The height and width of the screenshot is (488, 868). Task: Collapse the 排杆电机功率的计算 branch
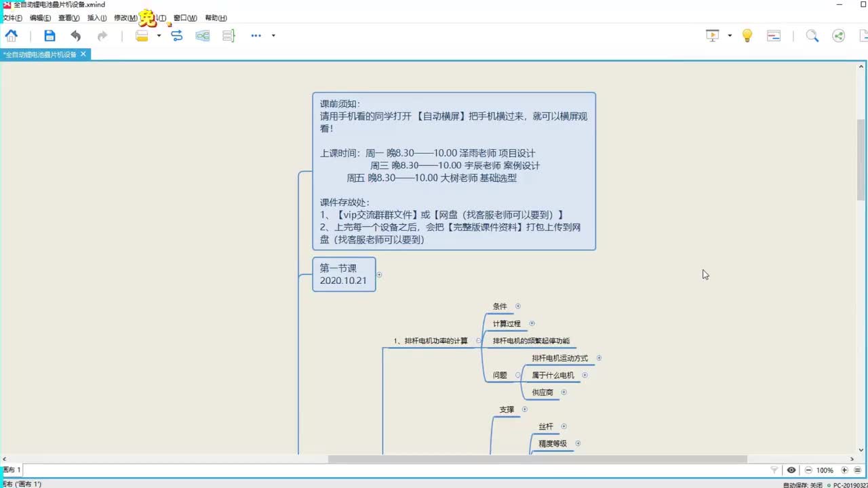(479, 341)
